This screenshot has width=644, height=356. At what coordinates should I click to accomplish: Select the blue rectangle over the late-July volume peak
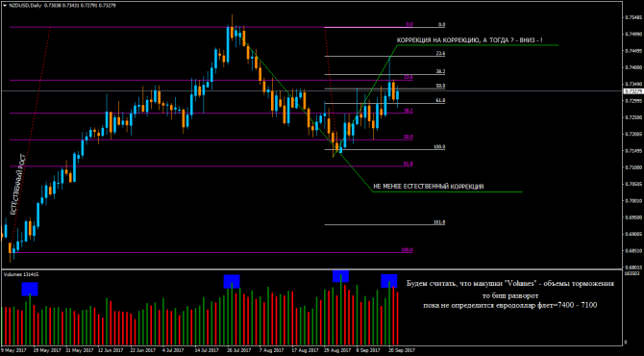(x=232, y=282)
